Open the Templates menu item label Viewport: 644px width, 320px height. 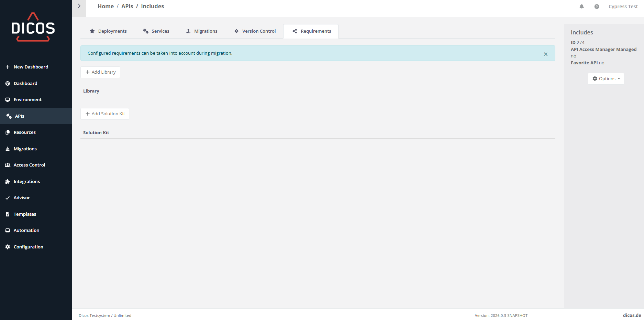(x=25, y=214)
